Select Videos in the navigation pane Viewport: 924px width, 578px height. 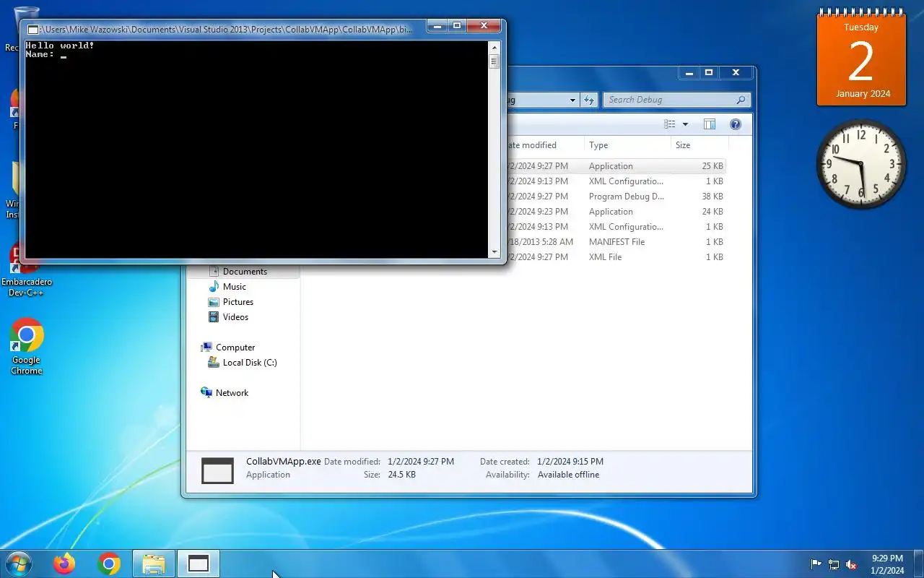pyautogui.click(x=235, y=317)
